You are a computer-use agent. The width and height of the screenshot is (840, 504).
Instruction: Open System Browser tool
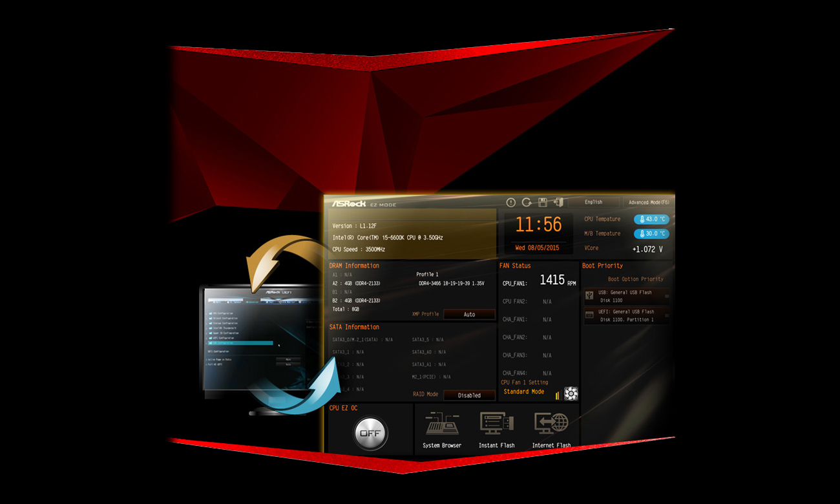[442, 430]
